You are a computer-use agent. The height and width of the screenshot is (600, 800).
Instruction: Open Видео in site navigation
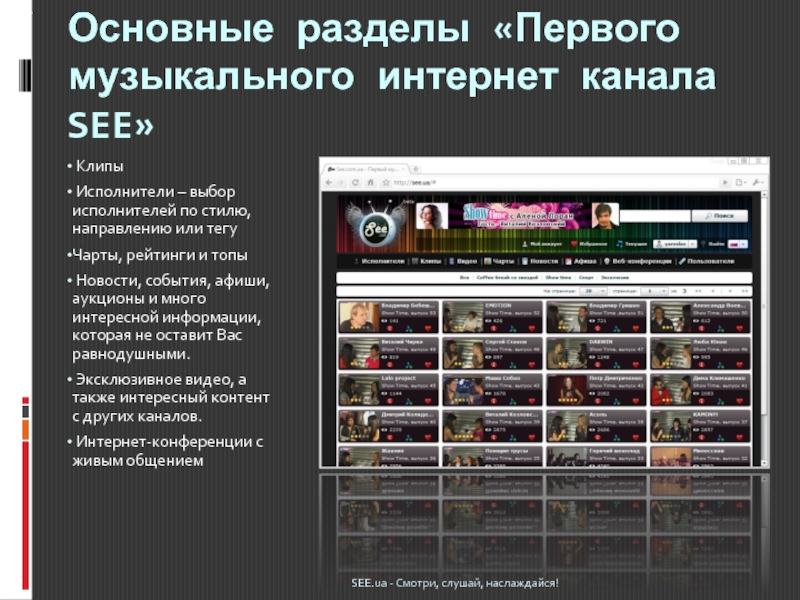point(463,261)
